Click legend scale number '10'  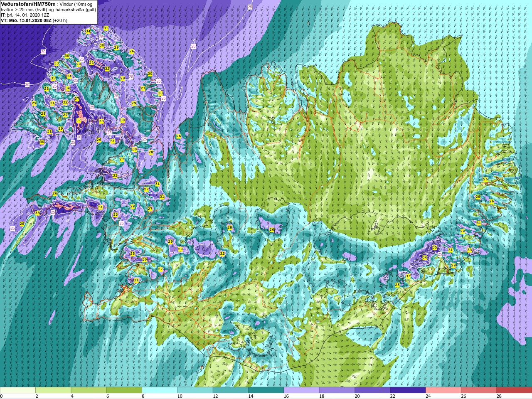180,396
